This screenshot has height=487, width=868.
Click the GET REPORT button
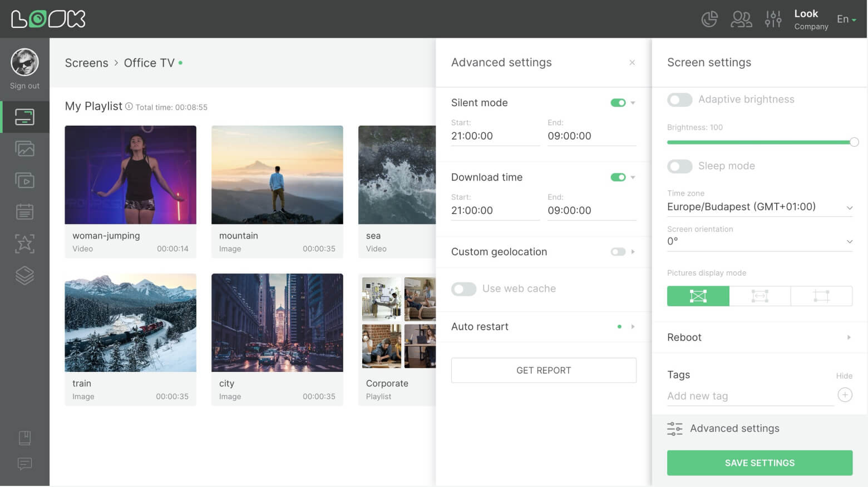[x=544, y=370]
